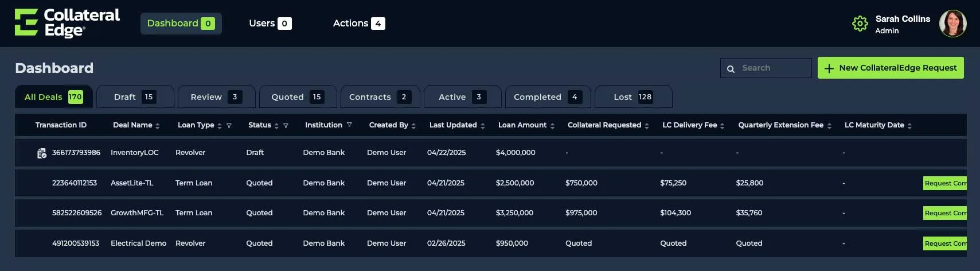Image resolution: width=980 pixels, height=271 pixels.
Task: Sort by Last Updated column arrows
Action: point(483,126)
